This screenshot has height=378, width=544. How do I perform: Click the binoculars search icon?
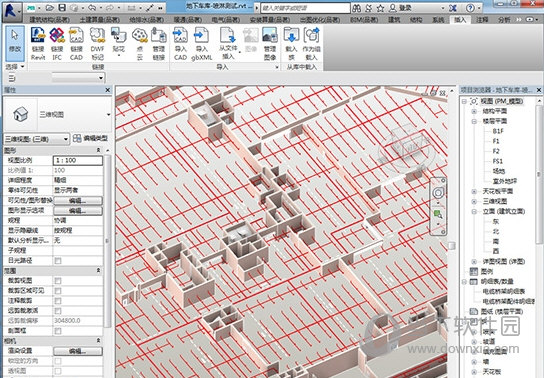coord(356,8)
